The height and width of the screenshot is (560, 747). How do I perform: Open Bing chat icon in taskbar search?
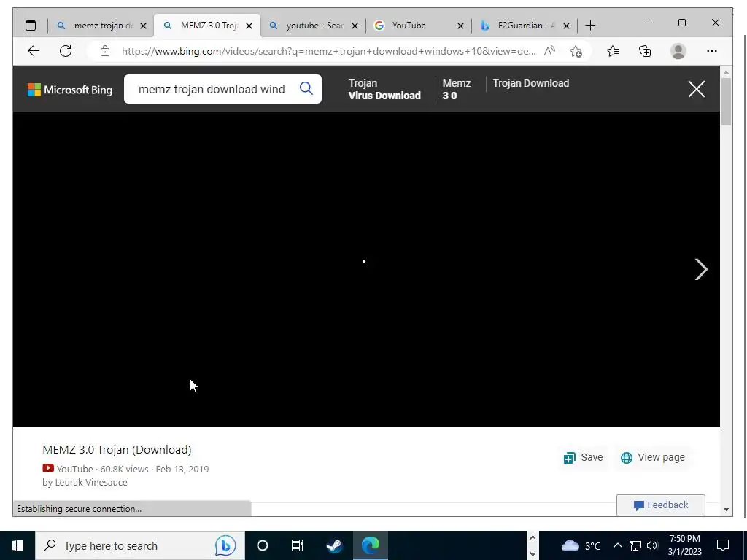[x=225, y=545]
